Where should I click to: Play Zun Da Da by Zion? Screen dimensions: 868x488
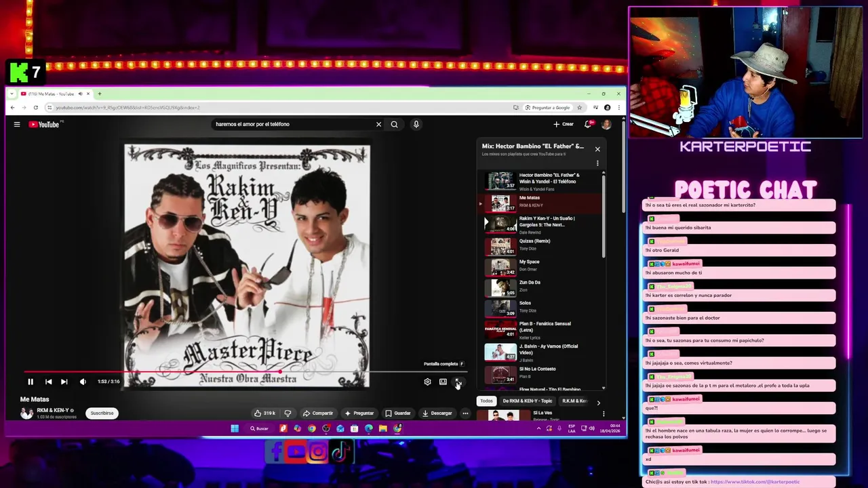pos(541,287)
